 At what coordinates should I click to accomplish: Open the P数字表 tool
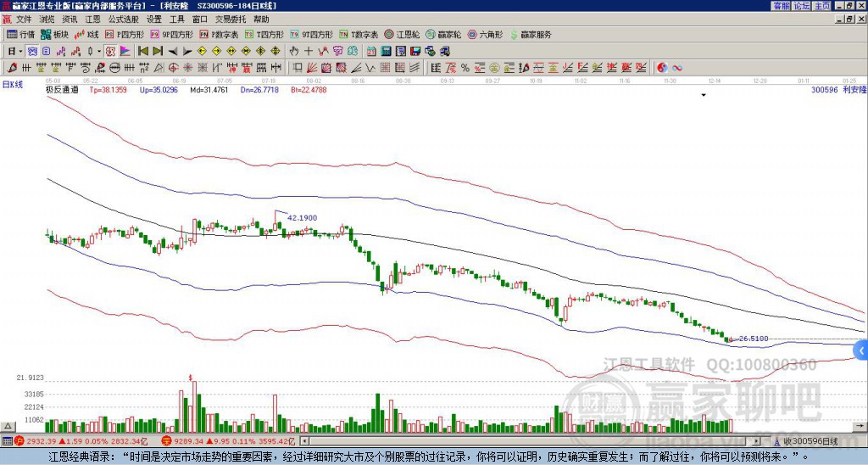[x=220, y=34]
